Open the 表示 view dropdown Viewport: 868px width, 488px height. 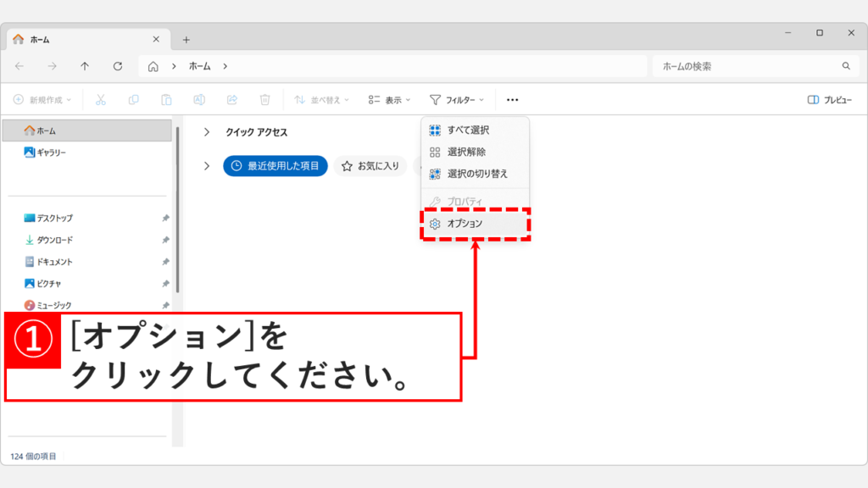tap(388, 99)
